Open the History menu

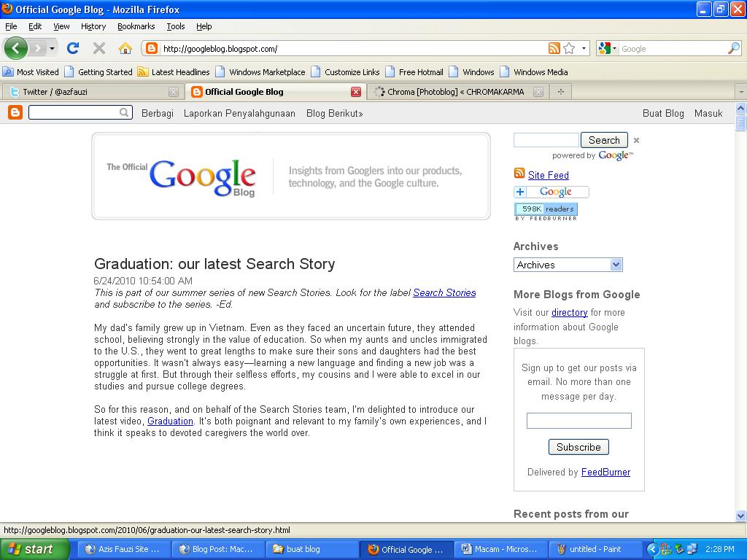point(93,26)
